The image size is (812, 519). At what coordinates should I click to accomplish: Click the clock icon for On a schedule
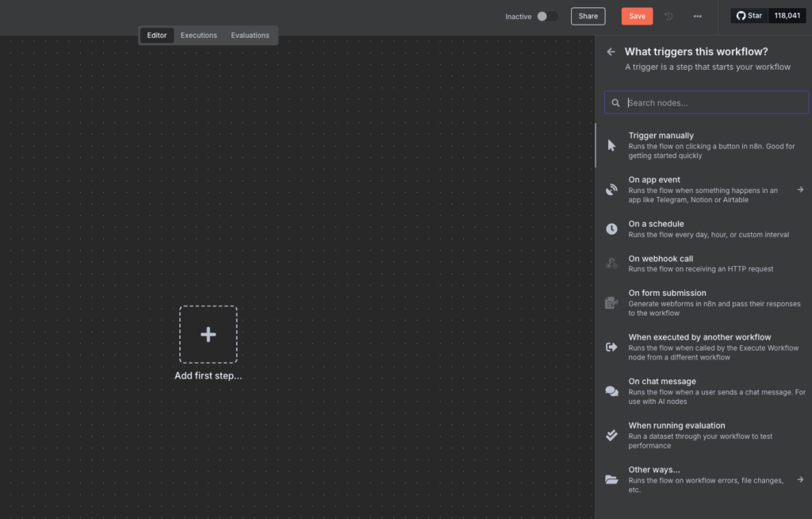click(x=611, y=229)
